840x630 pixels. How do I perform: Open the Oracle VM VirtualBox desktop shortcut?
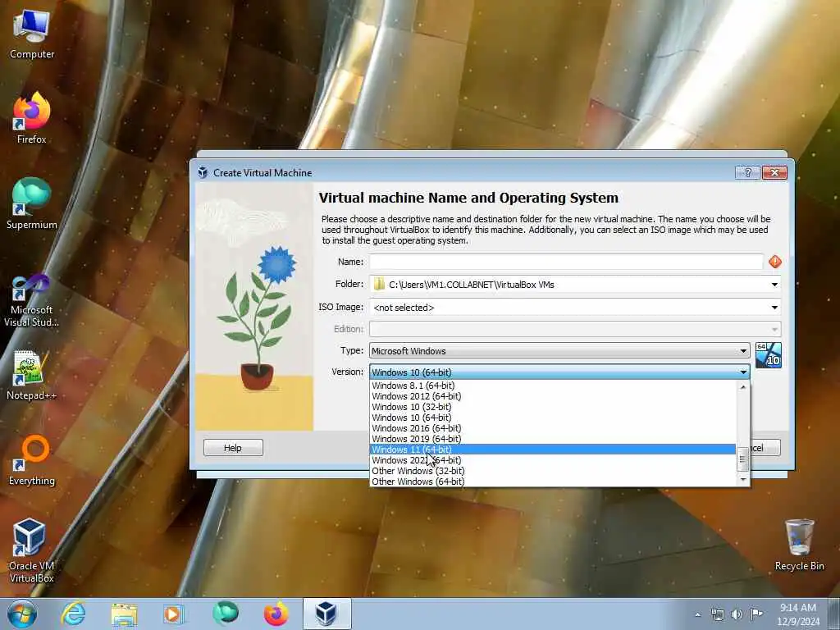coord(32,550)
